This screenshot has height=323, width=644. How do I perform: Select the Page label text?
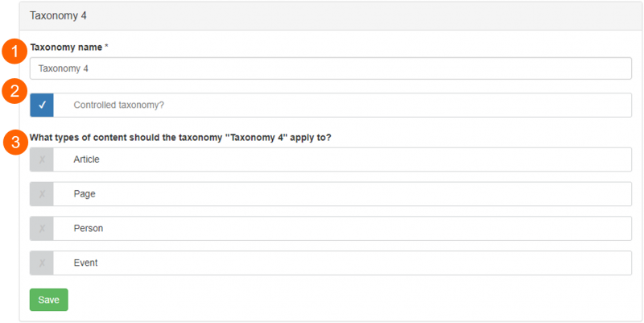coord(85,194)
